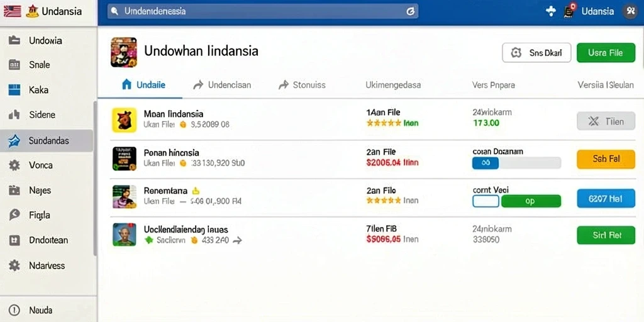Click the star rating in Renemtarra row
The height and width of the screenshot is (322, 644).
click(x=384, y=201)
